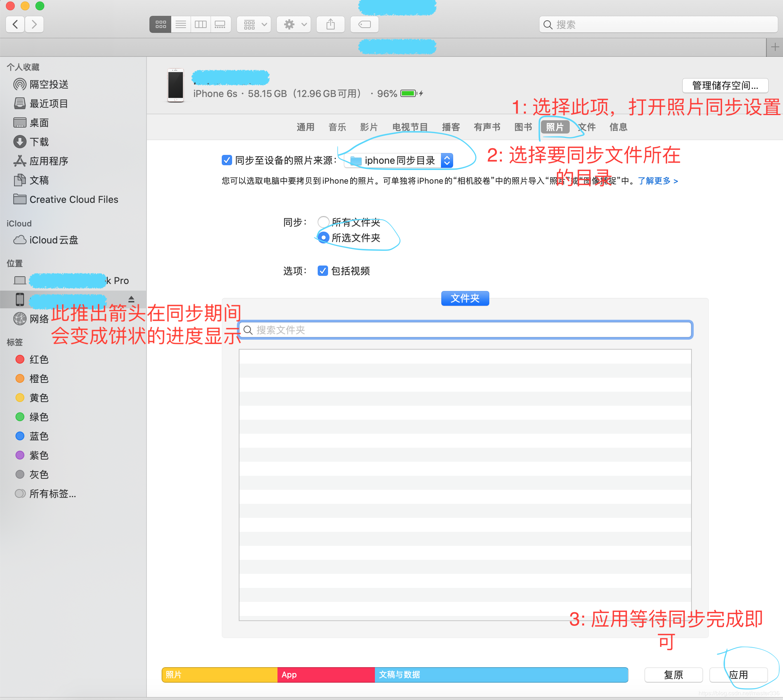Expand the group-by arrangement dropdown
The width and height of the screenshot is (783, 700).
click(x=254, y=25)
